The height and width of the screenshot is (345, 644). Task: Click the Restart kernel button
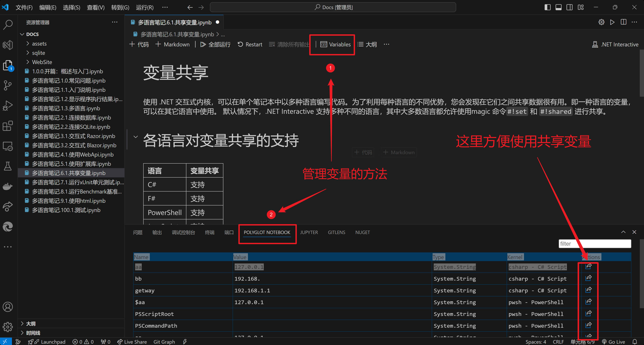(250, 44)
